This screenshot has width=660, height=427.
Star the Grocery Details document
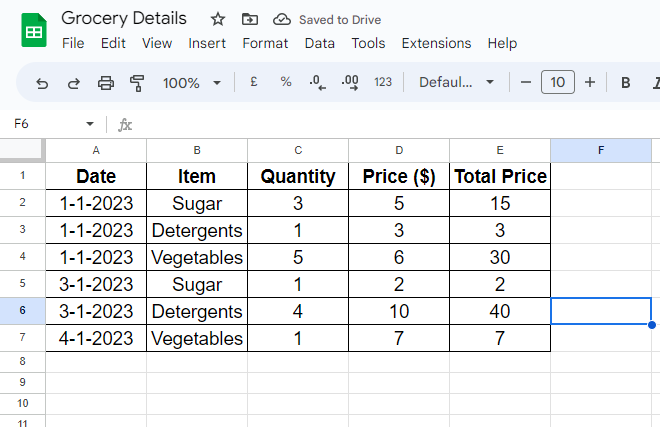[x=218, y=19]
